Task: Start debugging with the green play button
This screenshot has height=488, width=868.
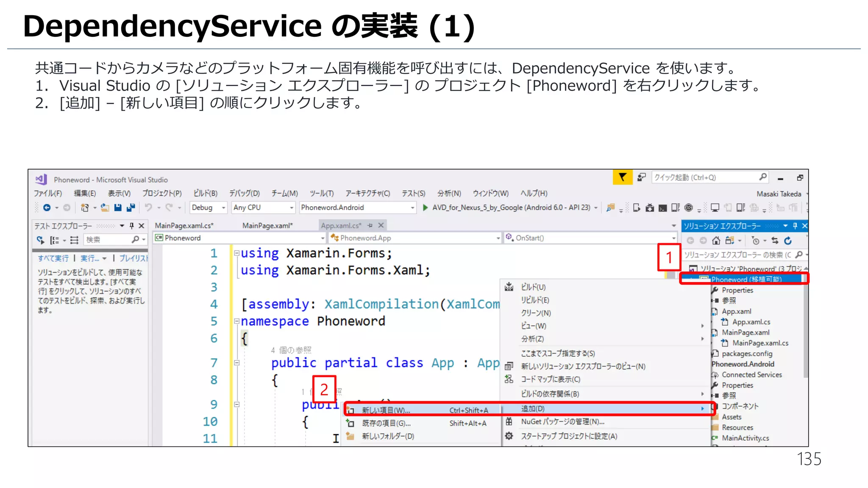Action: point(425,208)
